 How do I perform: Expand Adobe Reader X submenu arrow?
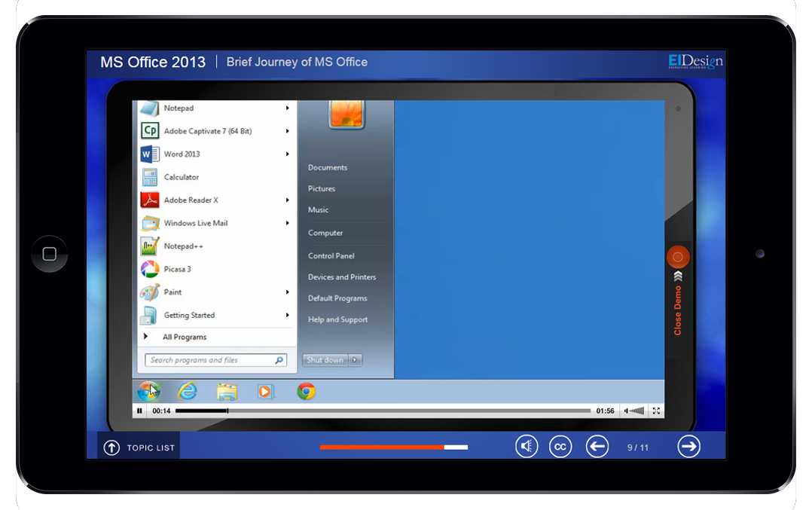click(288, 200)
